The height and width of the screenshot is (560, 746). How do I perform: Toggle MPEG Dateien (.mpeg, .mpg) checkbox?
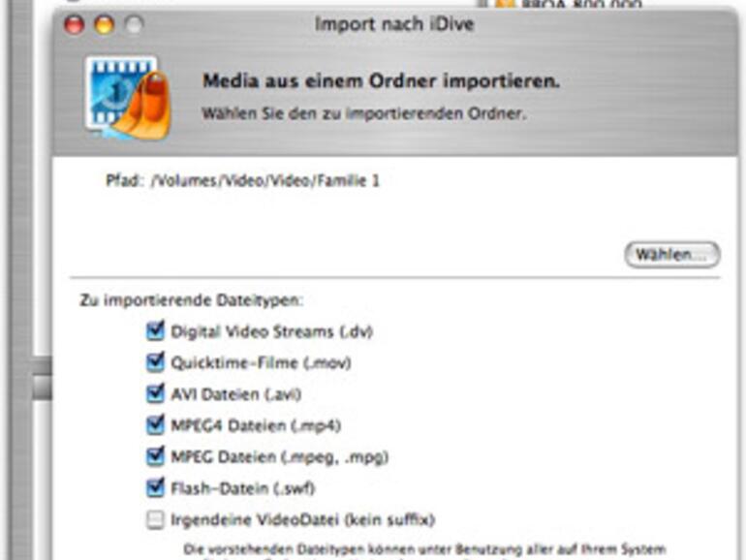coord(155,456)
